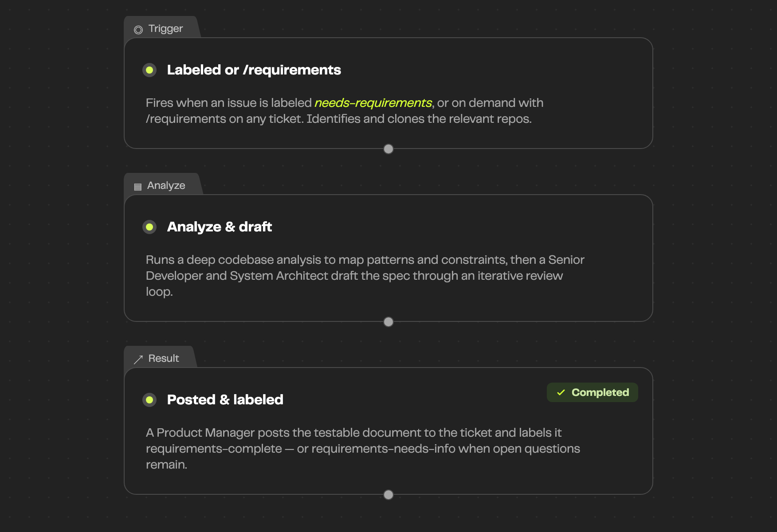Select the Trigger tab label
Viewport: 777px width, 532px height.
click(x=165, y=28)
